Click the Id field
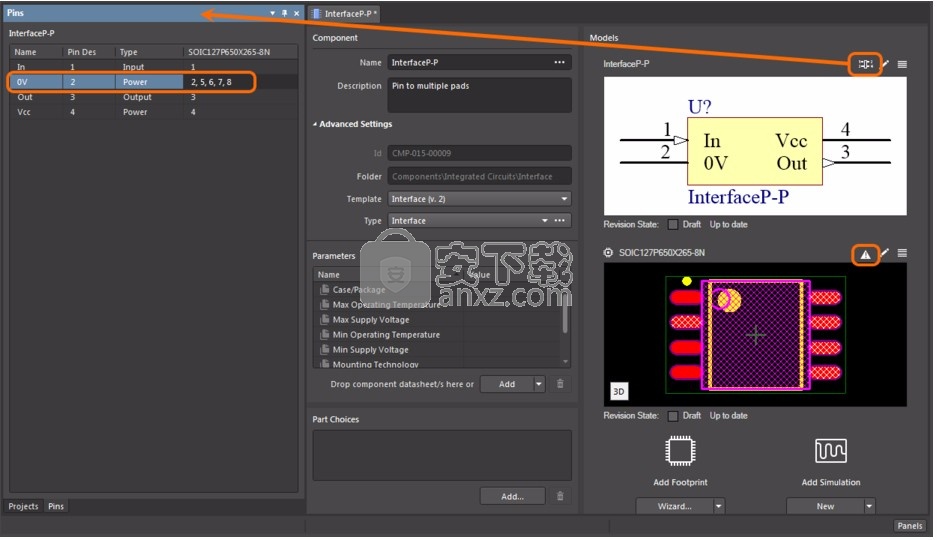This screenshot has width=937, height=540. click(x=479, y=153)
